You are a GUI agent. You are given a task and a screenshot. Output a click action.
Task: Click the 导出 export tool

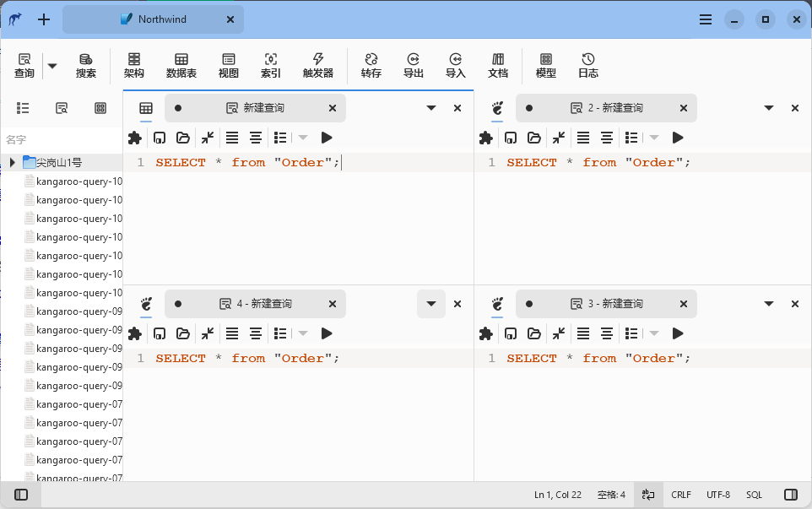click(414, 66)
